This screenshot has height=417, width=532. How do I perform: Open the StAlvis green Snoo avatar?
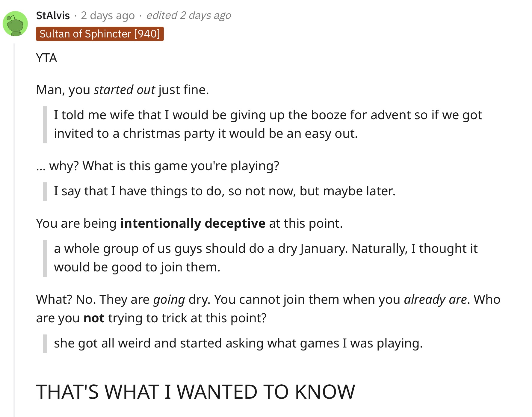(x=15, y=24)
